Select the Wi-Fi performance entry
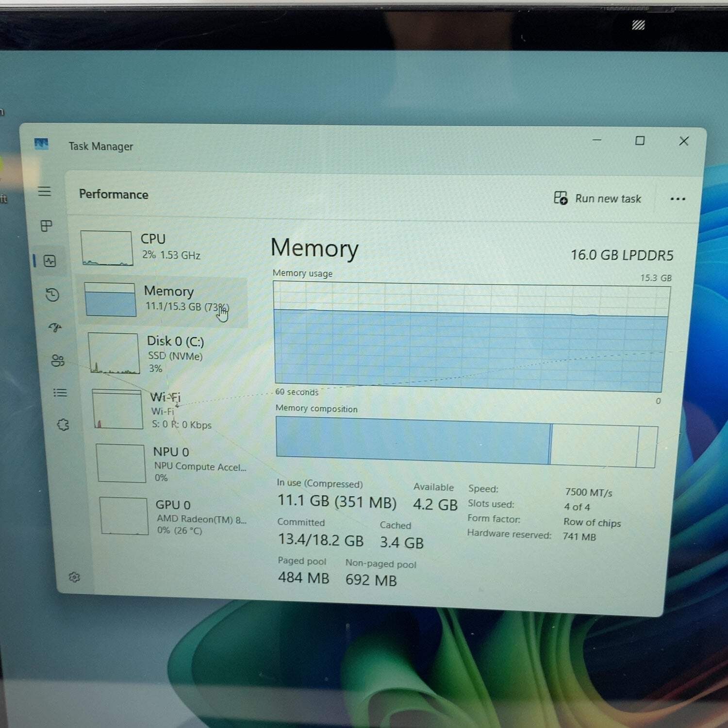This screenshot has width=728, height=728. tap(170, 410)
